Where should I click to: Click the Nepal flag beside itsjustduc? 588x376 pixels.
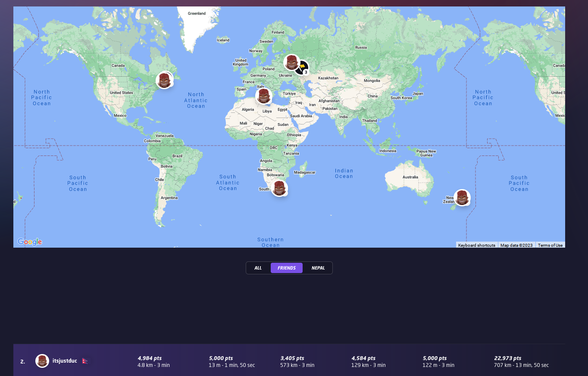[85, 361]
